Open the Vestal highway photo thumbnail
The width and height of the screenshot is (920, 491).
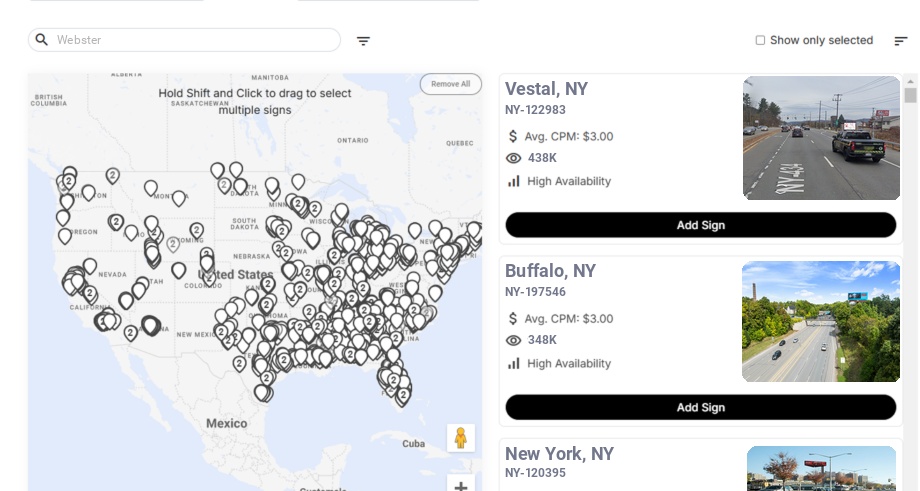click(821, 138)
